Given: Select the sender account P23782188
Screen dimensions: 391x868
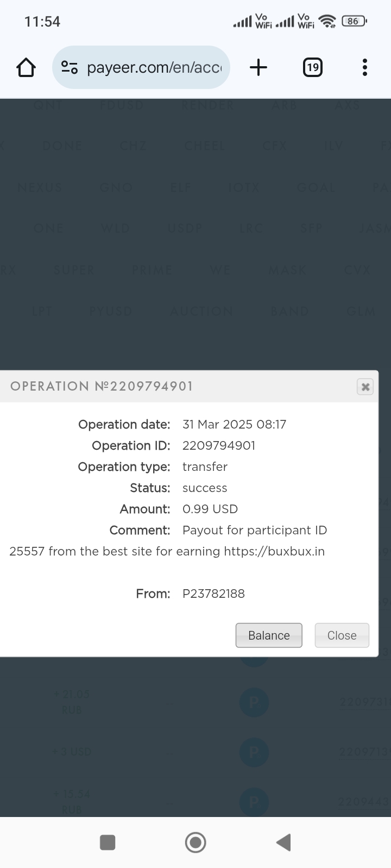Looking at the screenshot, I should coord(213,593).
